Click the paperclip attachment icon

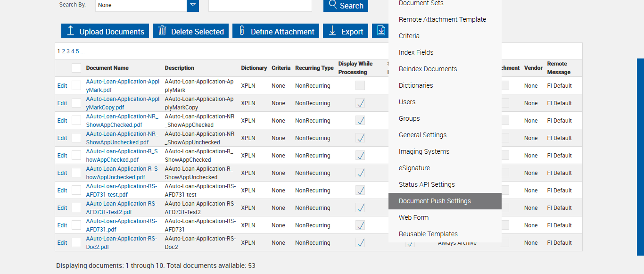click(x=242, y=31)
